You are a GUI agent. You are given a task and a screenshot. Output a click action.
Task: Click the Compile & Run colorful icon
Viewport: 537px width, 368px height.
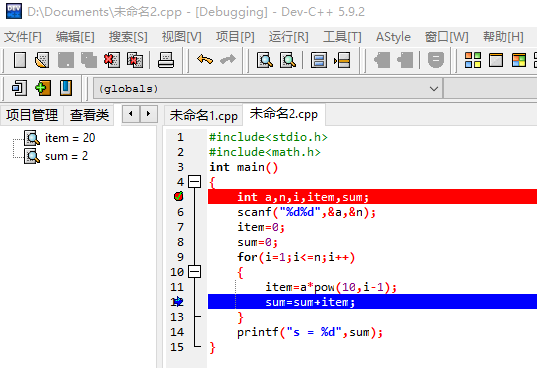click(x=519, y=60)
